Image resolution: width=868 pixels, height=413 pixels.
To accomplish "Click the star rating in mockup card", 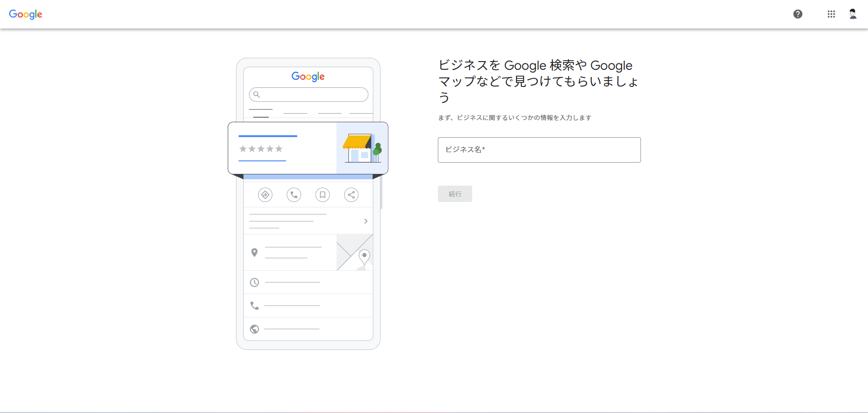I will tap(261, 149).
